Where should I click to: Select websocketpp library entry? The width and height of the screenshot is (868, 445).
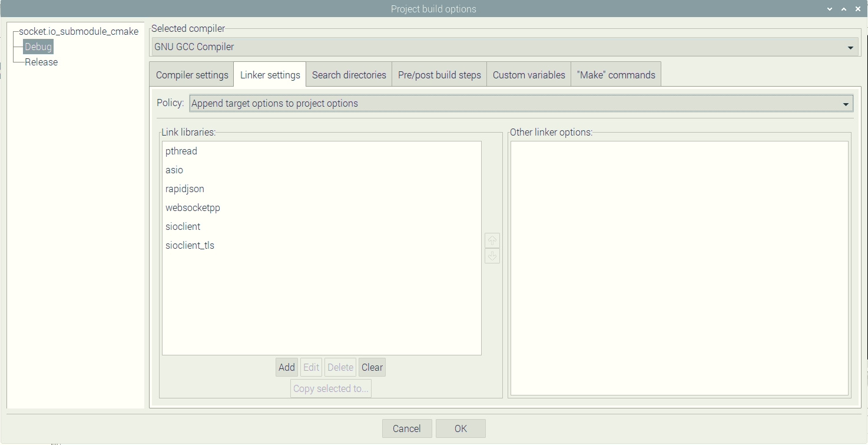[x=322, y=207]
